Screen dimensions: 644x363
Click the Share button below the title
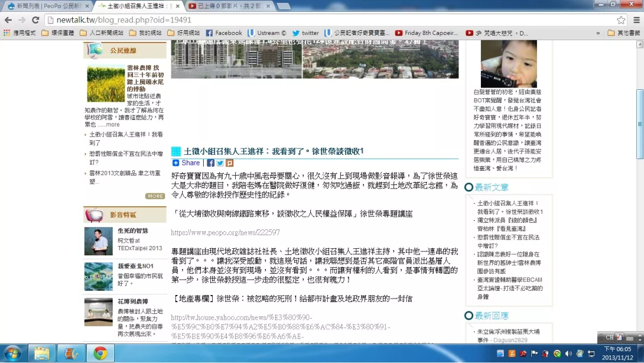click(x=186, y=163)
